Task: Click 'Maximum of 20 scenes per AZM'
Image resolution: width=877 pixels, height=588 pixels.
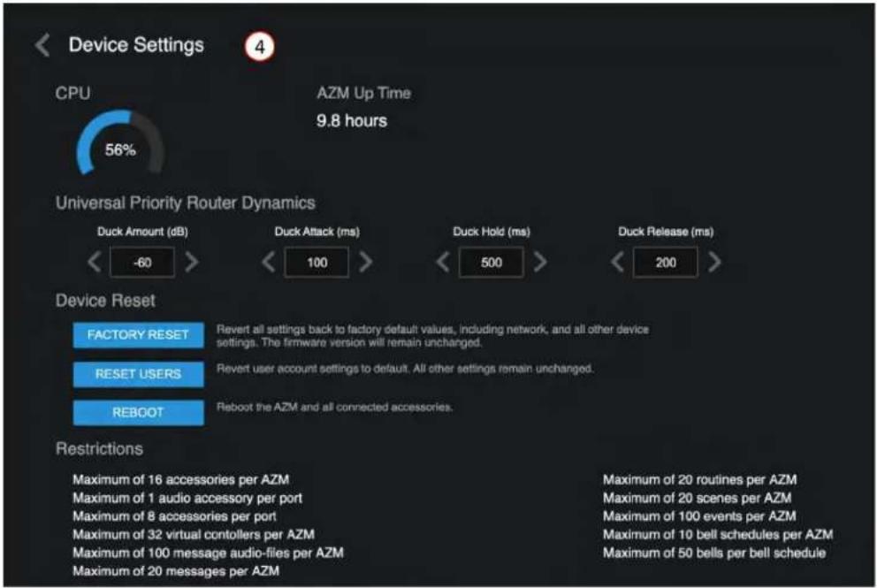Action: 697,498
